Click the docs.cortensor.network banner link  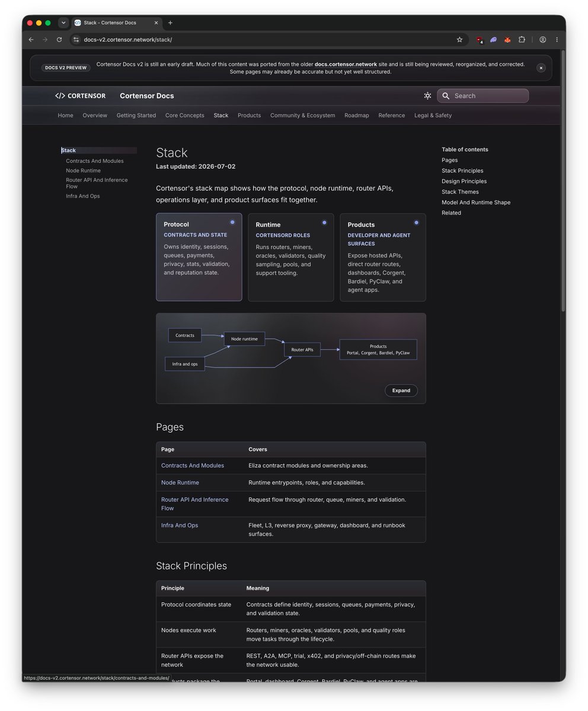[x=346, y=64]
